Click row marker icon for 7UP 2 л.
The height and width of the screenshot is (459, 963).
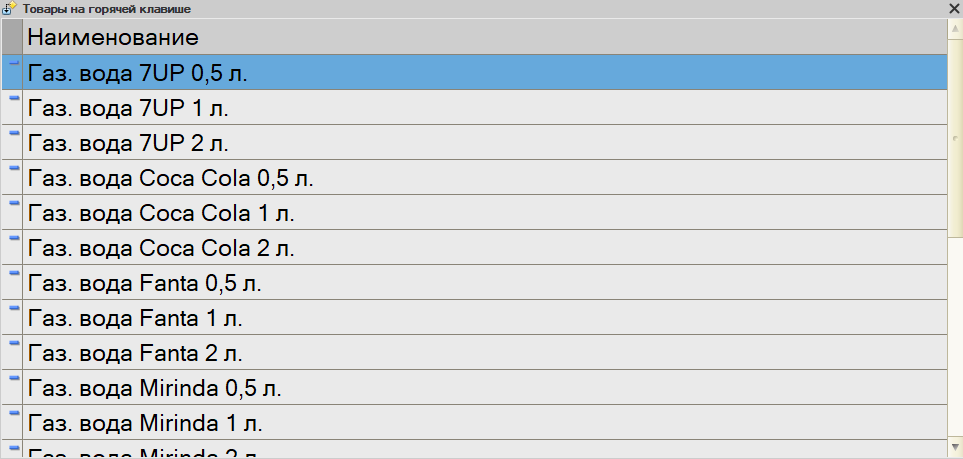13,134
